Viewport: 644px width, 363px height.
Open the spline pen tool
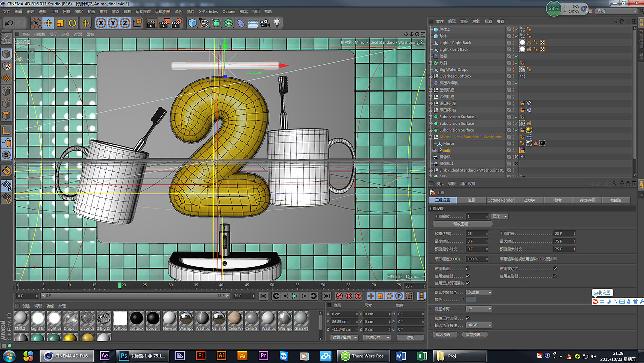click(204, 23)
